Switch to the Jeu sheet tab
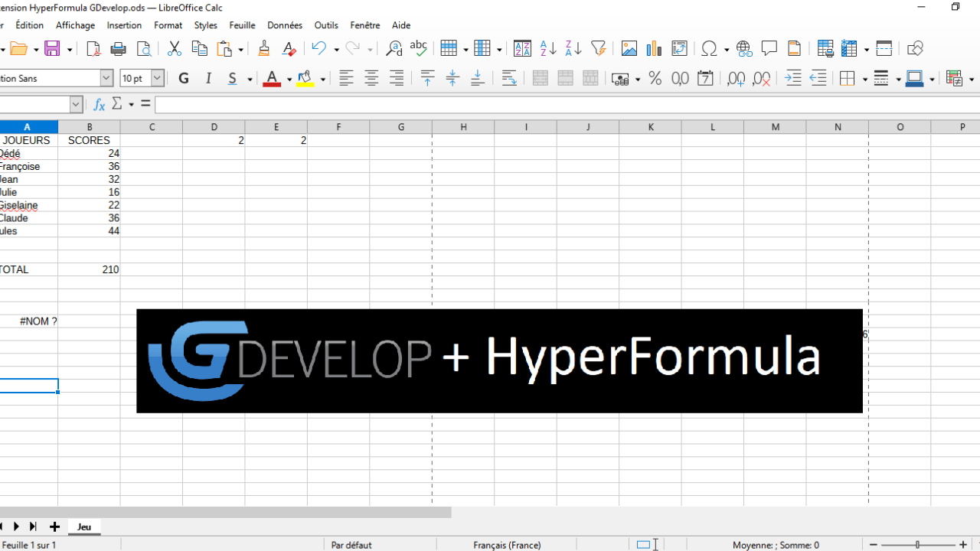 point(83,527)
